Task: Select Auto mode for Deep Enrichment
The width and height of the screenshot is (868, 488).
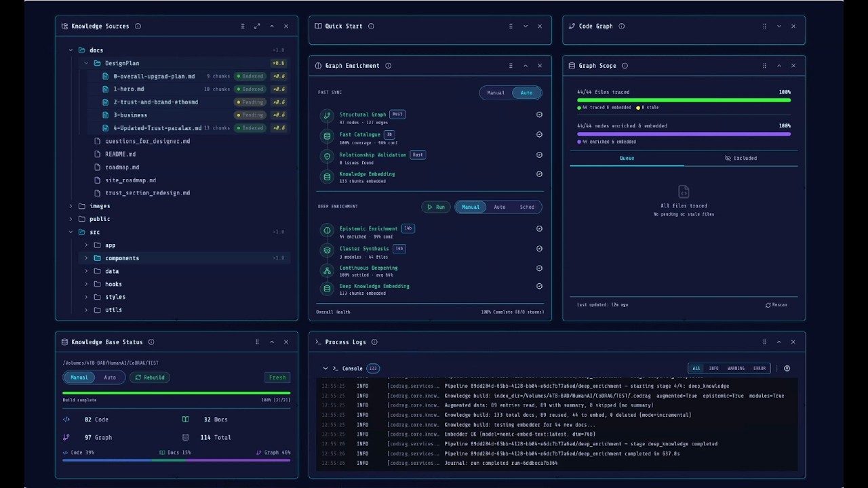Action: click(500, 207)
